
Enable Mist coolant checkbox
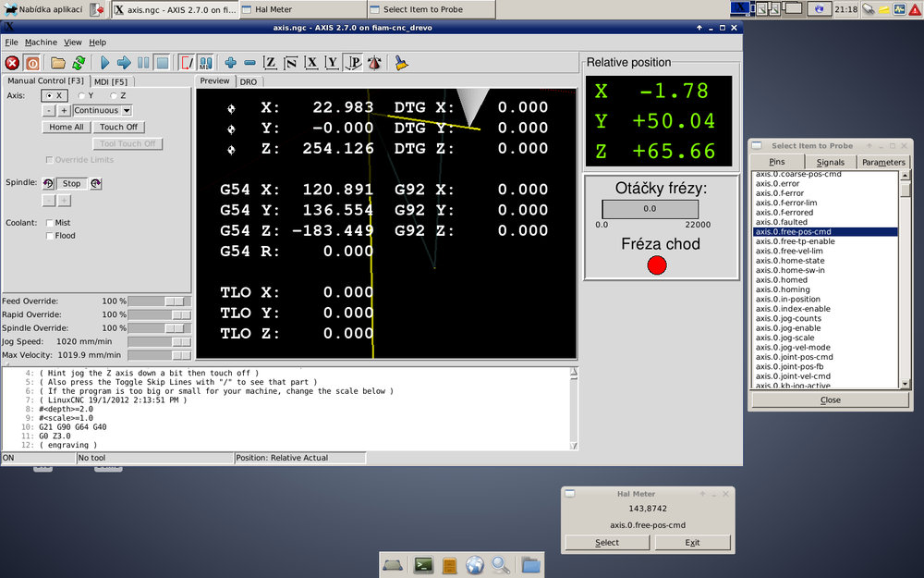pos(50,223)
